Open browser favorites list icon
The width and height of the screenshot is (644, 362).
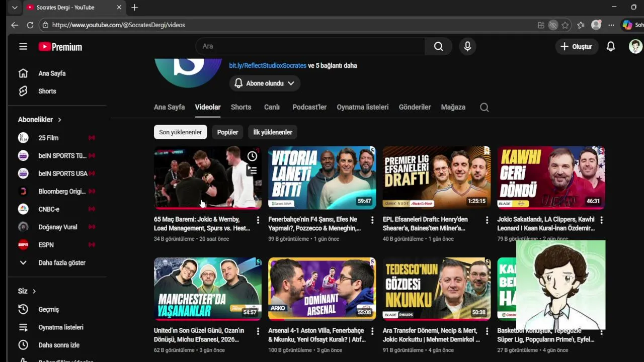coord(581,25)
